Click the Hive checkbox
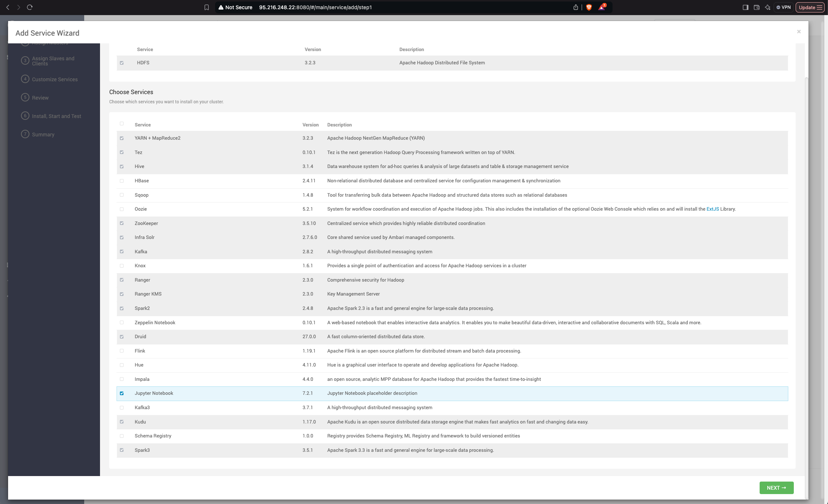This screenshot has width=828, height=504. click(x=122, y=167)
